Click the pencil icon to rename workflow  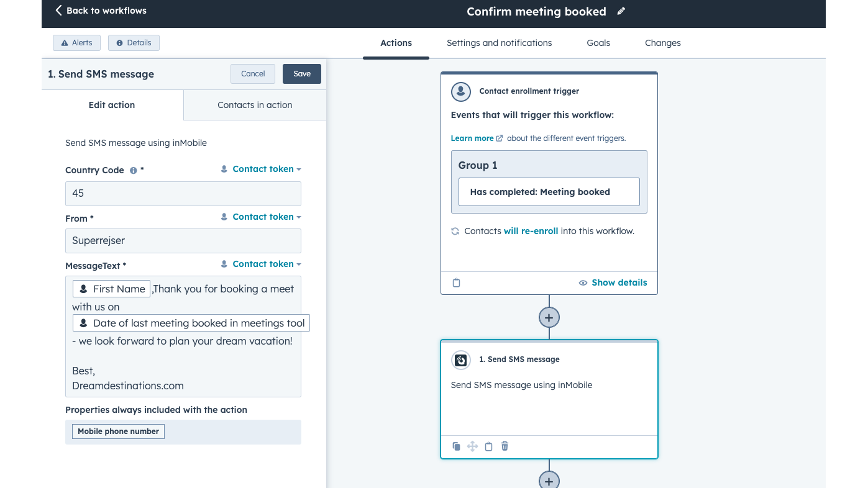coord(621,12)
